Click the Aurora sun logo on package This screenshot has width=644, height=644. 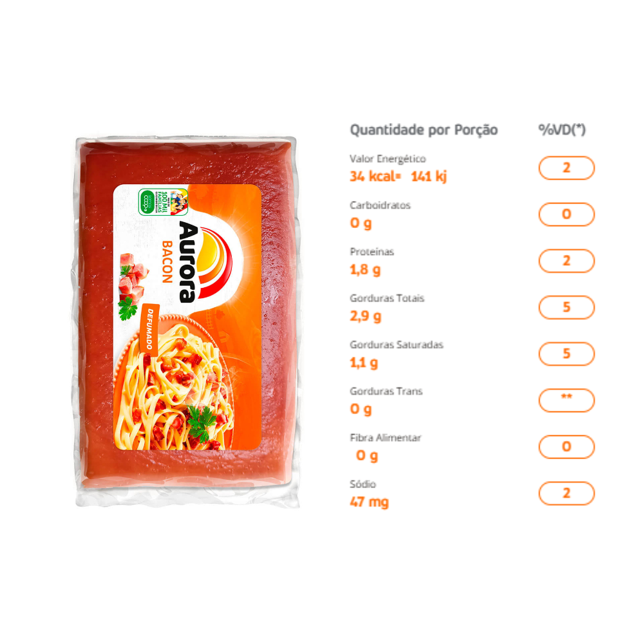pyautogui.click(x=211, y=261)
